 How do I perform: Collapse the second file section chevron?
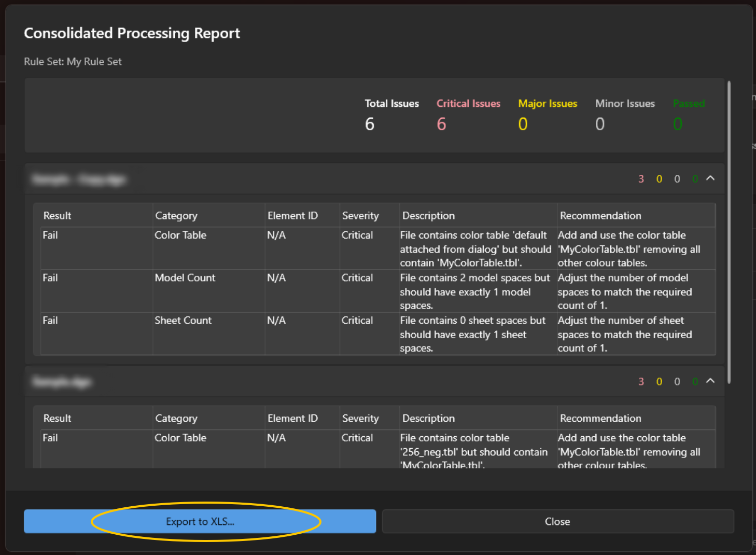(710, 381)
